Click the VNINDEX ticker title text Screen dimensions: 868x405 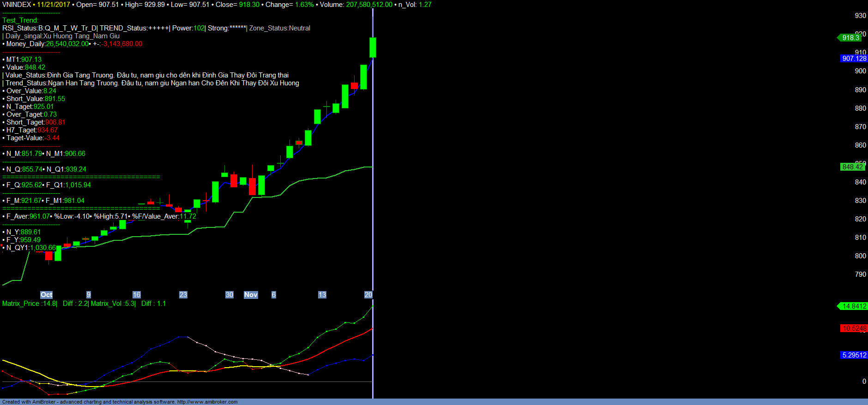coord(17,5)
